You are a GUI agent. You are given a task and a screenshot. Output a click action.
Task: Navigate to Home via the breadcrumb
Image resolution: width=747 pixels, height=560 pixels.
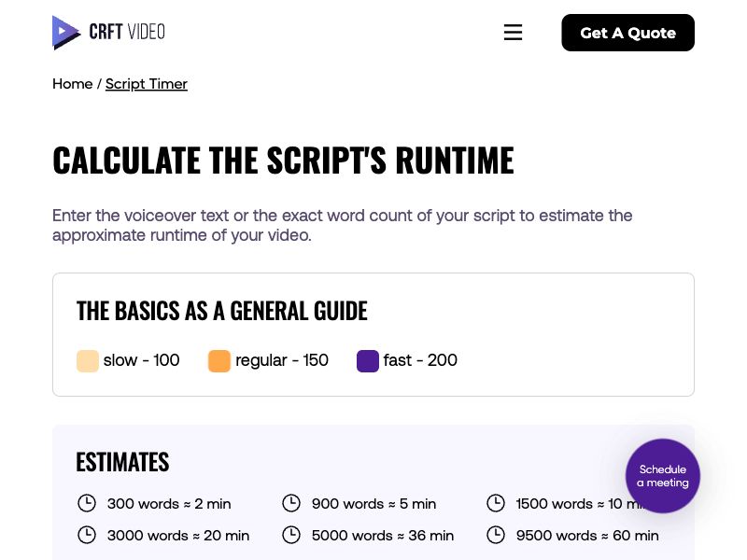tap(73, 84)
